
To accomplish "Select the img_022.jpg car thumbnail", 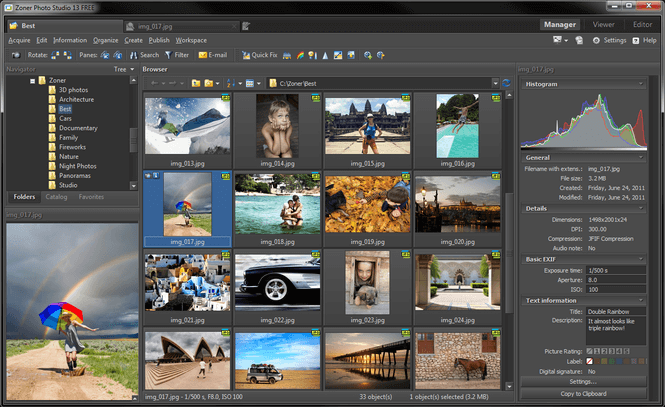I will (277, 283).
